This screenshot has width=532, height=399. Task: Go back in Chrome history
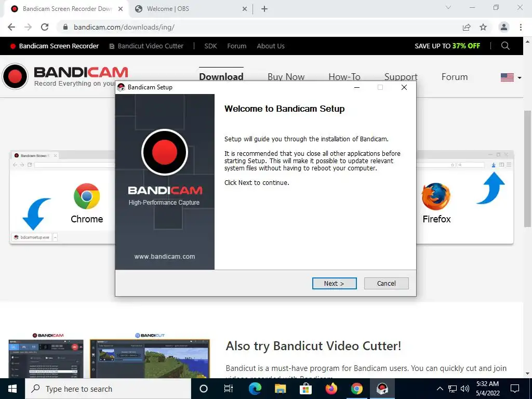point(11,27)
